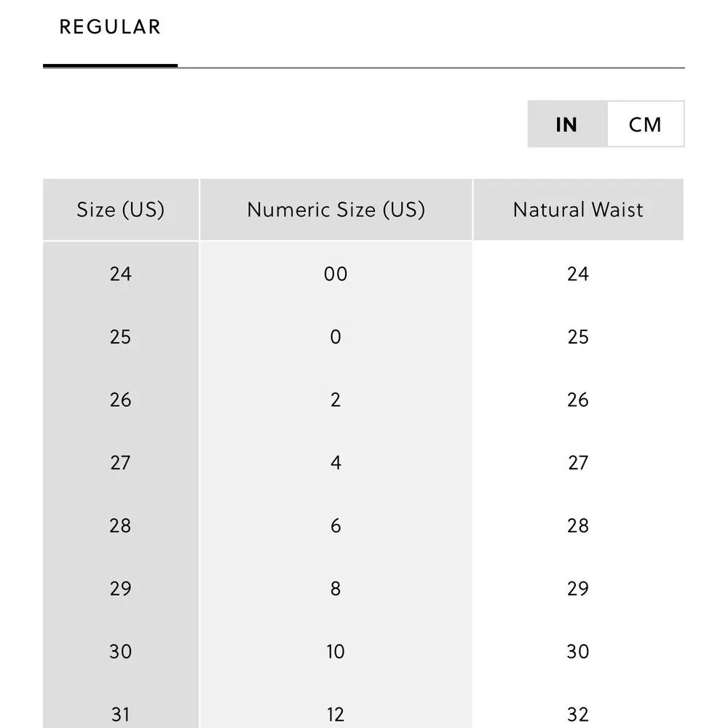Select size 29 in Size column
The image size is (728, 728).
(x=121, y=589)
